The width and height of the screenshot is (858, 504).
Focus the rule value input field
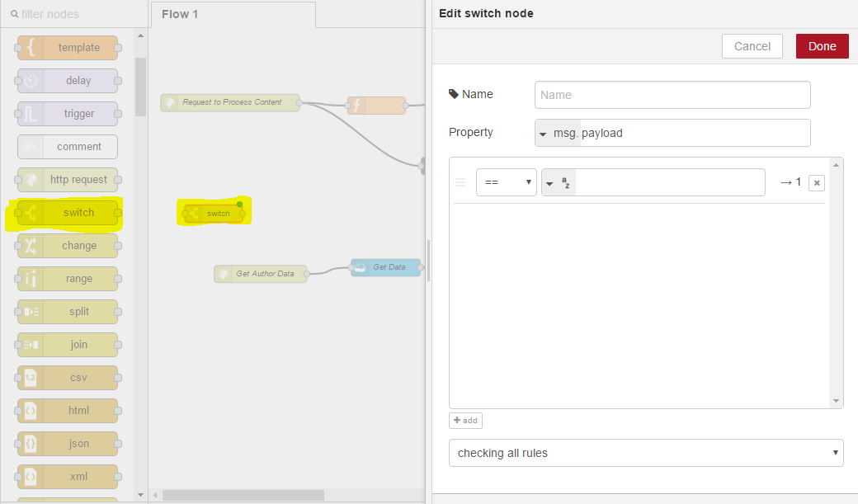670,183
